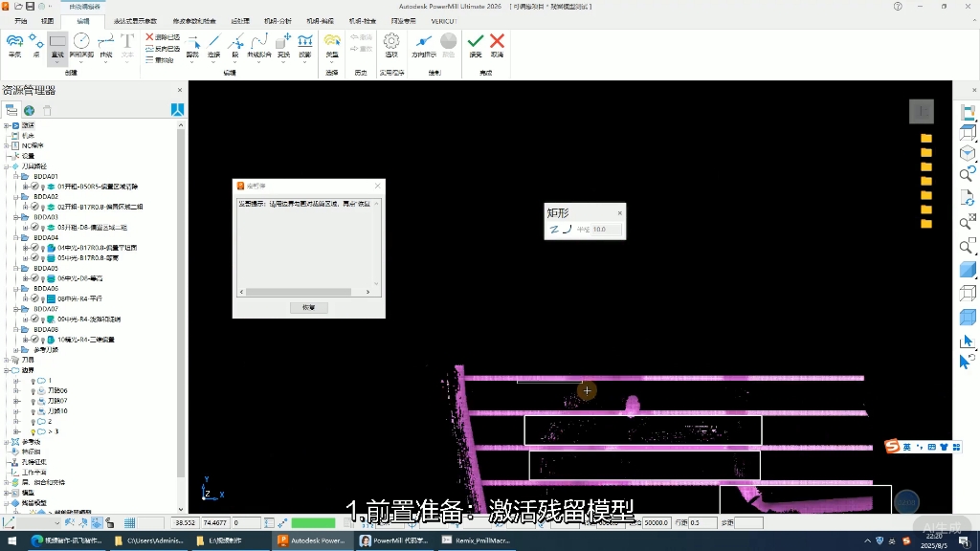This screenshot has height=551, width=980.
Task: Cancel curve editor with red X
Action: tap(498, 46)
